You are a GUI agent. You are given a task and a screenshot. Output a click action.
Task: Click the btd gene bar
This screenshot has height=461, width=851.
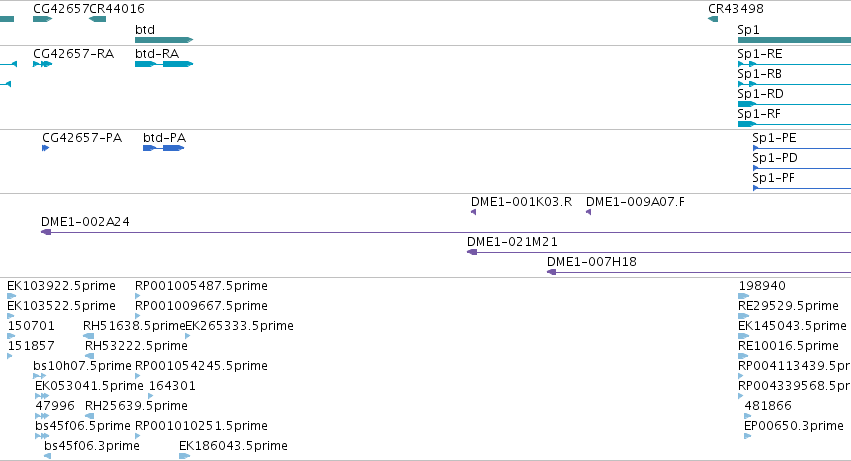pyautogui.click(x=163, y=40)
